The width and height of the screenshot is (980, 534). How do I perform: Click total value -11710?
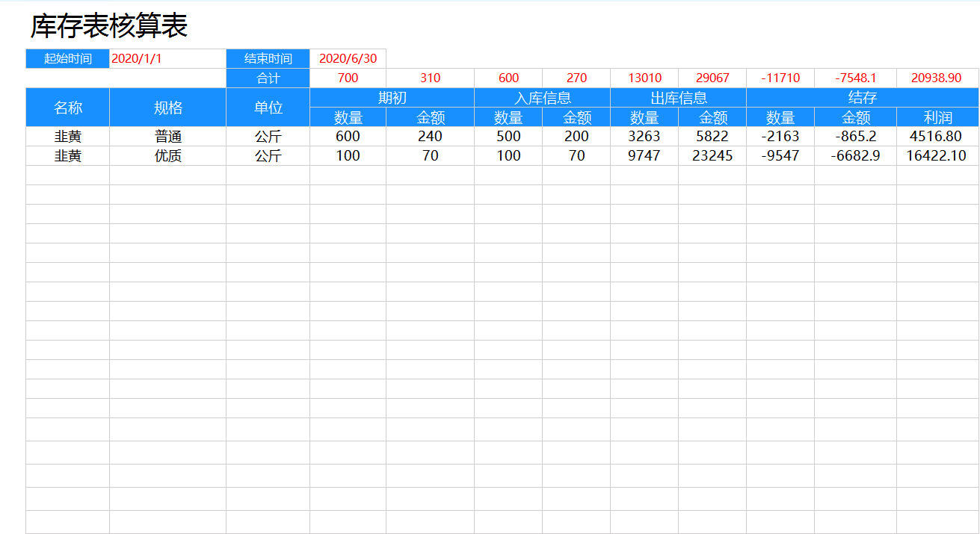click(x=780, y=78)
